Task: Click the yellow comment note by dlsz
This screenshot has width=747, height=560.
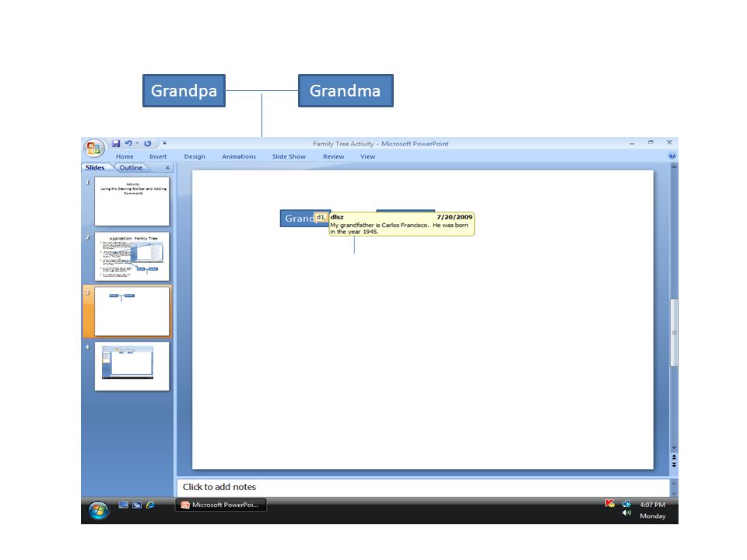Action: click(402, 224)
